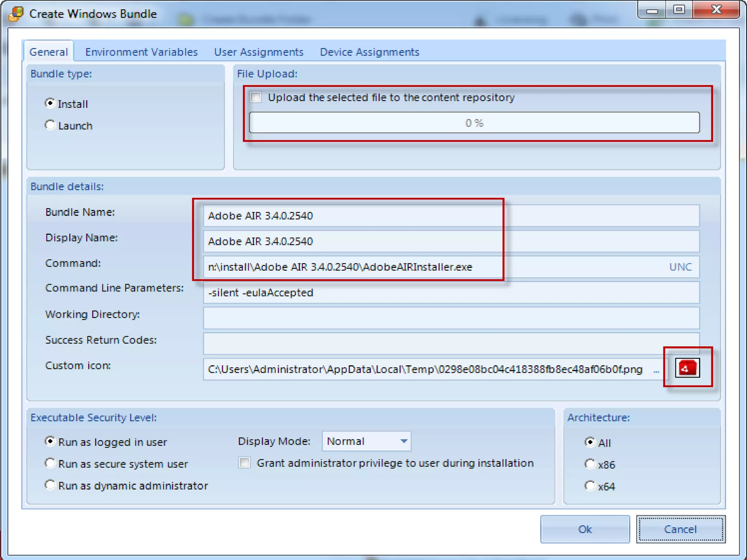Image resolution: width=747 pixels, height=560 pixels.
Task: Open the Display Mode dropdown
Action: [403, 441]
